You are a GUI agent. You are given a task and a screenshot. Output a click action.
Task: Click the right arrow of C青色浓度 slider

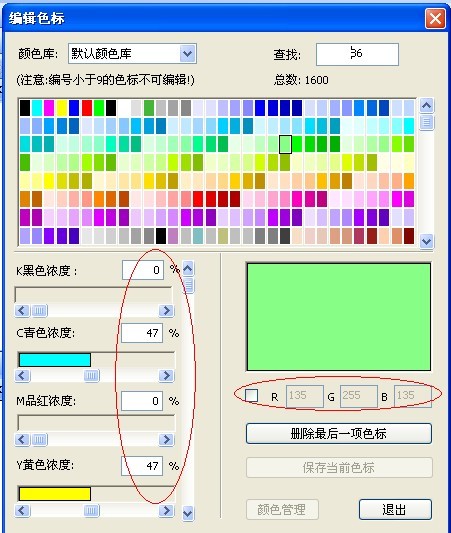pos(167,376)
